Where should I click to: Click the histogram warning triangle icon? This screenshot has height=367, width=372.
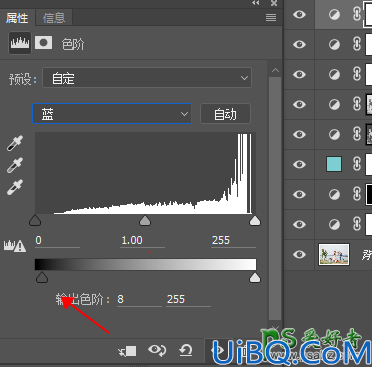[15, 246]
